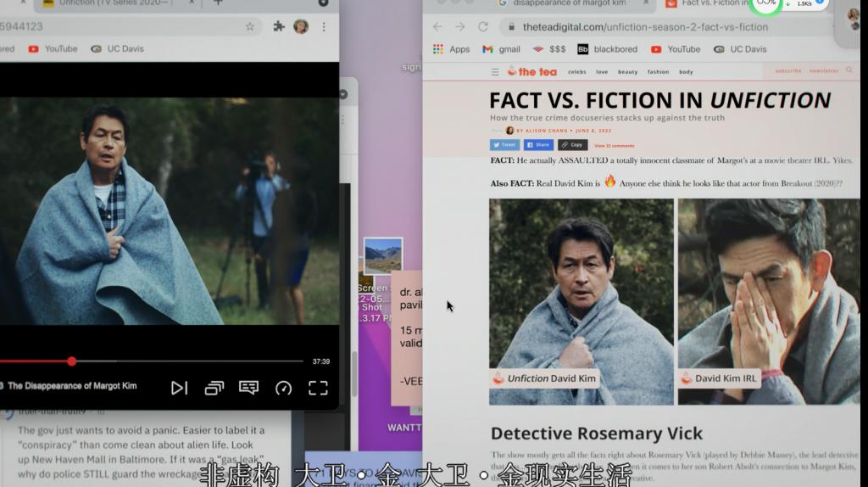The width and height of the screenshot is (868, 487).
Task: Click the FACT VS. FICTION IN UNFICTION headline
Action: click(x=659, y=100)
